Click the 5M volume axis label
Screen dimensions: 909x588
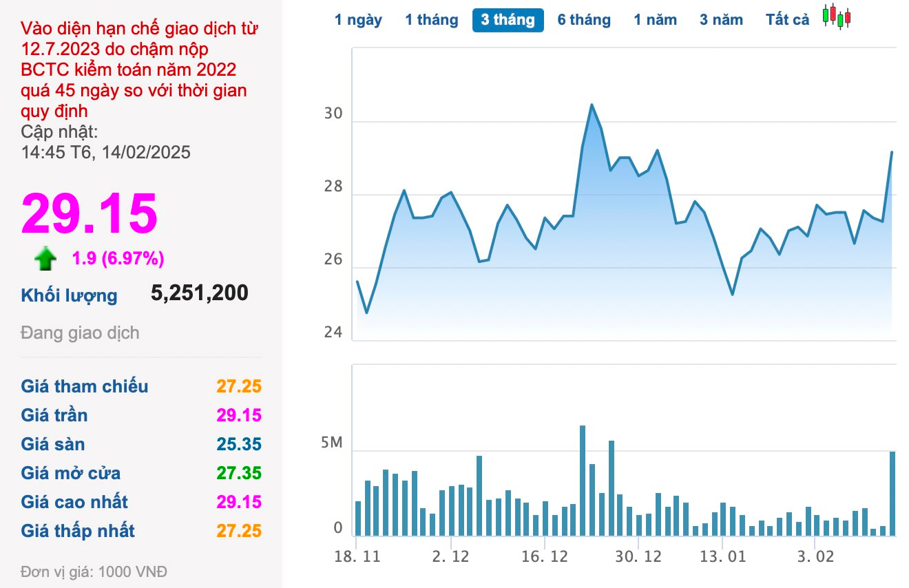tap(332, 443)
